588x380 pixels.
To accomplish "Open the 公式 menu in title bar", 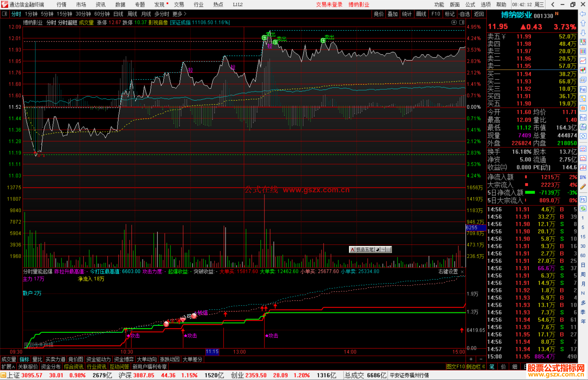I will click(470, 5).
